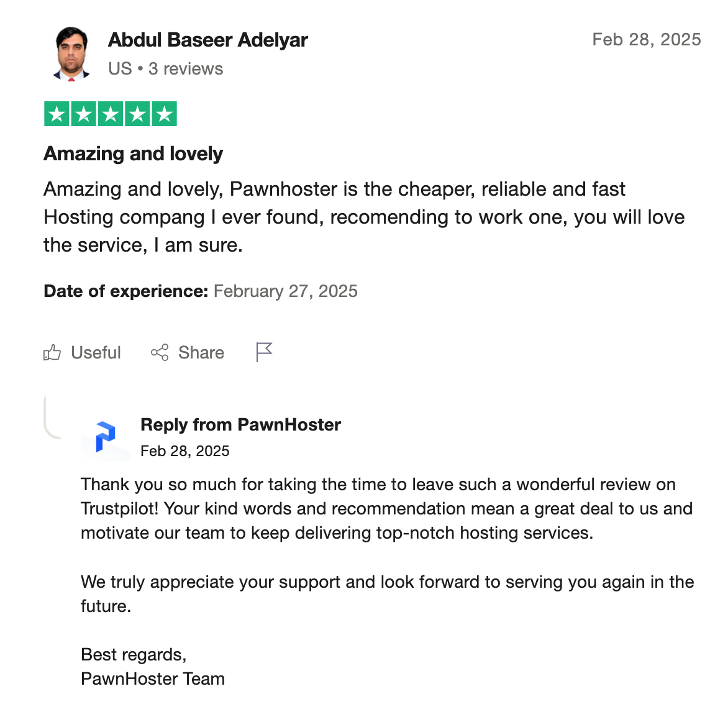Click the "3 reviews" count text
This screenshot has height=717, width=728.
pos(186,68)
